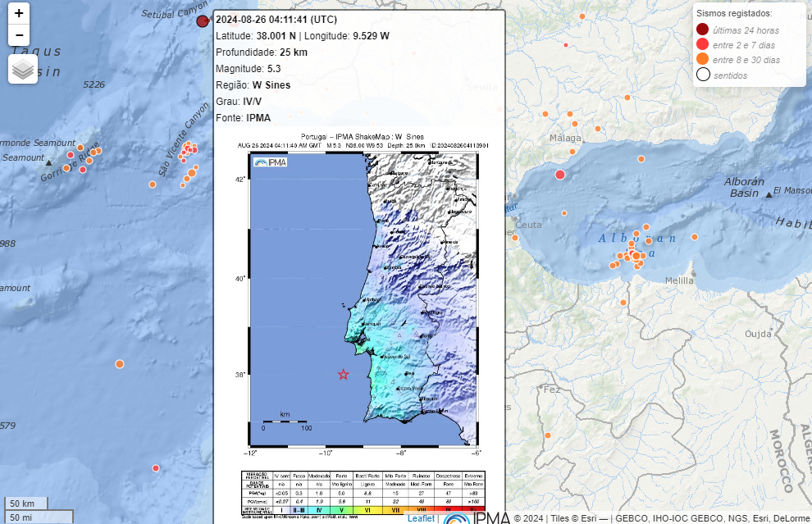Click the 'últimas 24 horas' legend dark red circle
Image resolution: width=812 pixels, height=524 pixels.
tap(703, 29)
